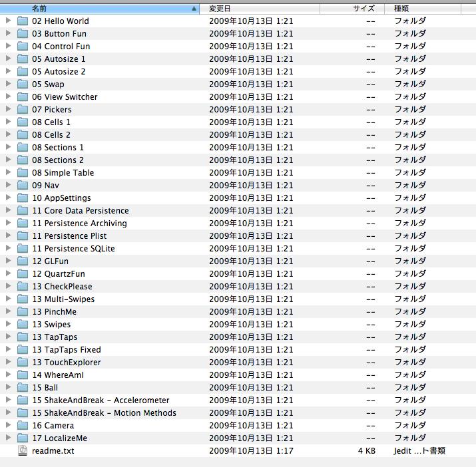Select the 17 LocalizeMe folder icon

(x=23, y=438)
